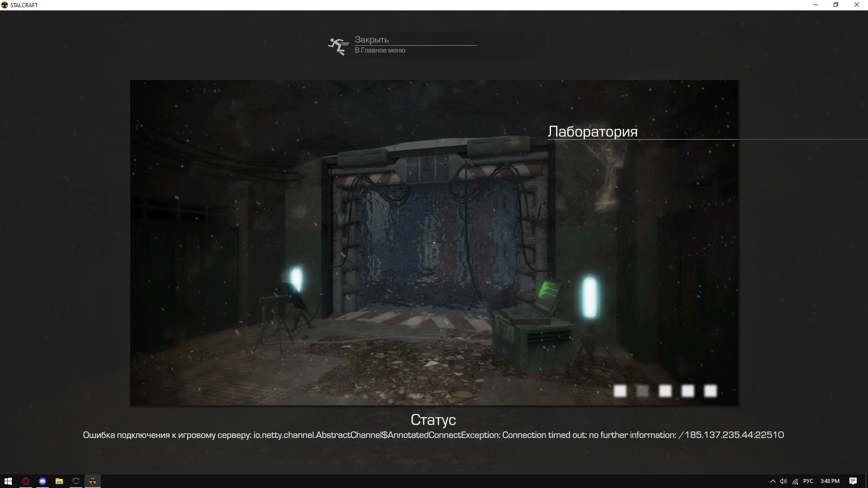Open the network status tray icon

pyautogui.click(x=795, y=481)
